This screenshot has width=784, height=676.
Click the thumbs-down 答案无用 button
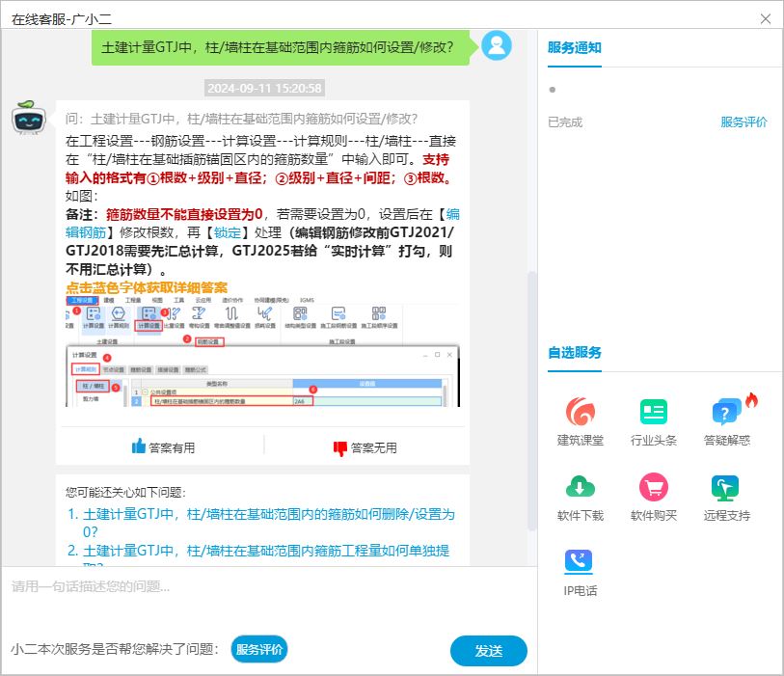pos(365,447)
